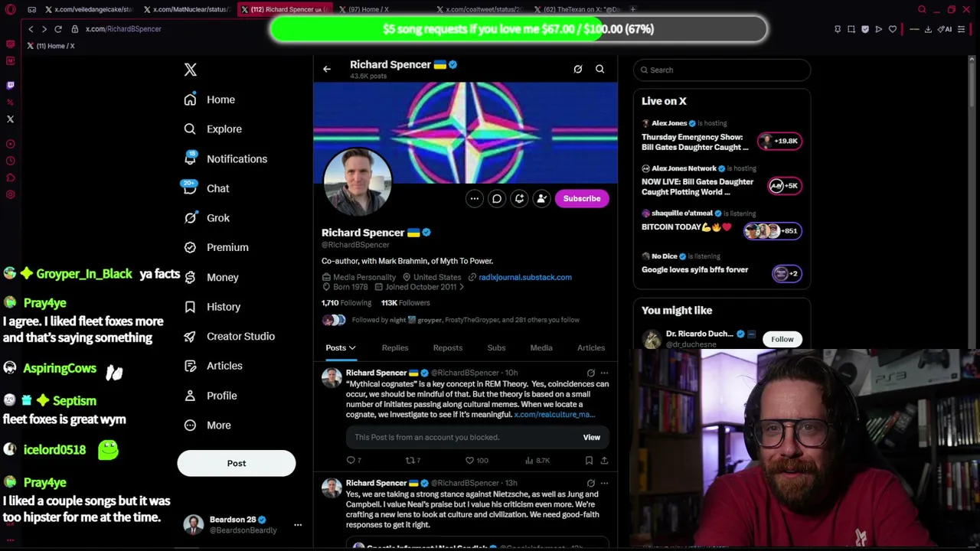The width and height of the screenshot is (980, 551).
Task: Open the x.com/realculture_ma link in post
Action: point(554,415)
